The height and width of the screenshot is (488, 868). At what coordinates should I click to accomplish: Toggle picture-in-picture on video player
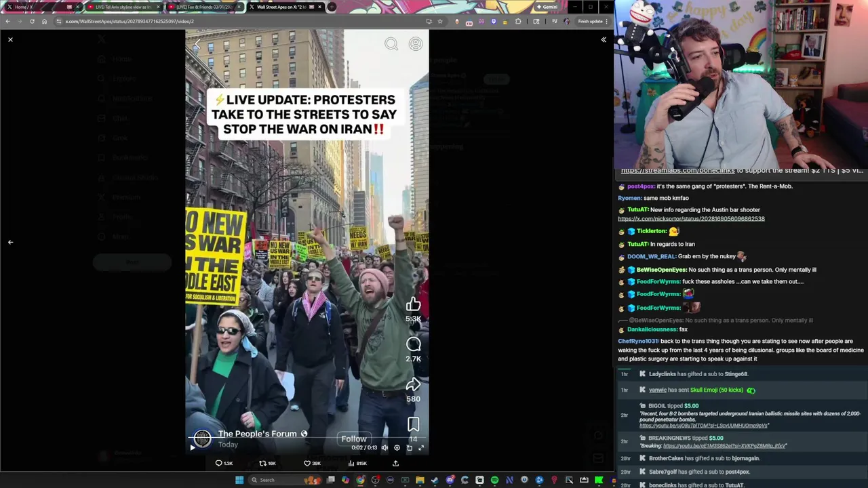pos(409,447)
